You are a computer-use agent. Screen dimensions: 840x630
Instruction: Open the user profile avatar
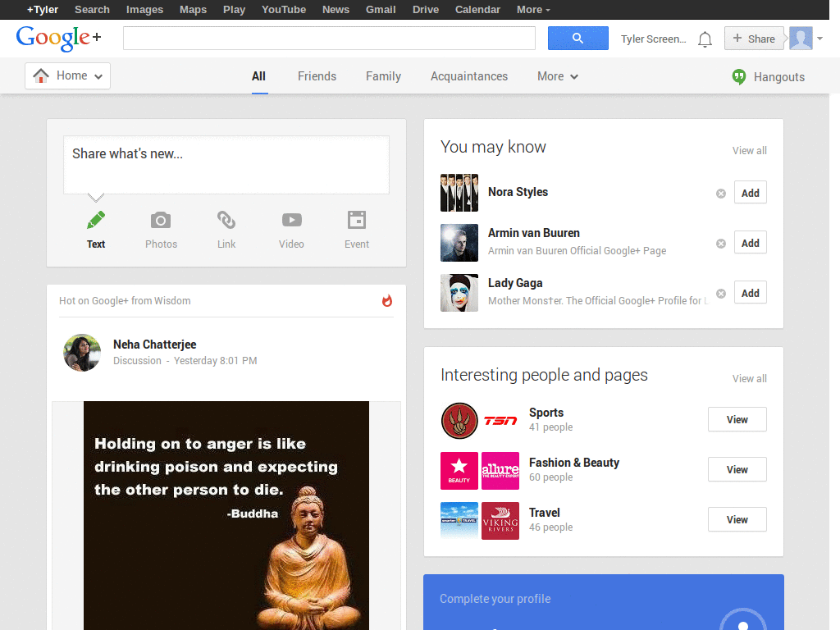pyautogui.click(x=801, y=38)
